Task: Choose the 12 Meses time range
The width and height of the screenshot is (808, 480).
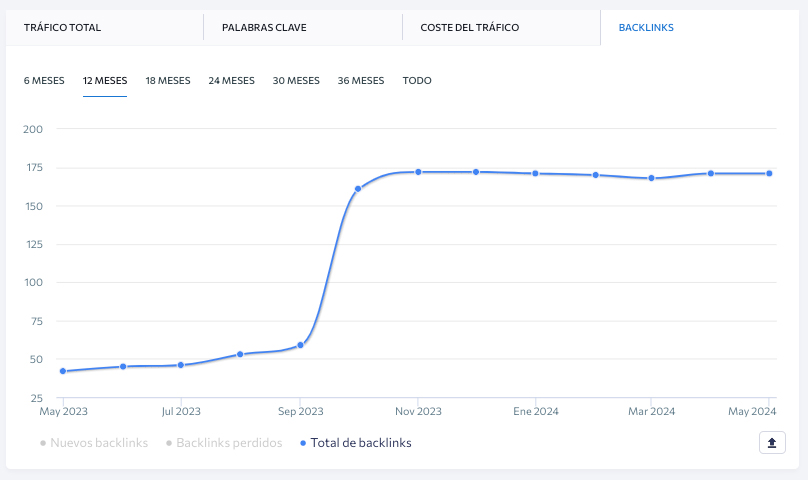Action: pos(105,80)
